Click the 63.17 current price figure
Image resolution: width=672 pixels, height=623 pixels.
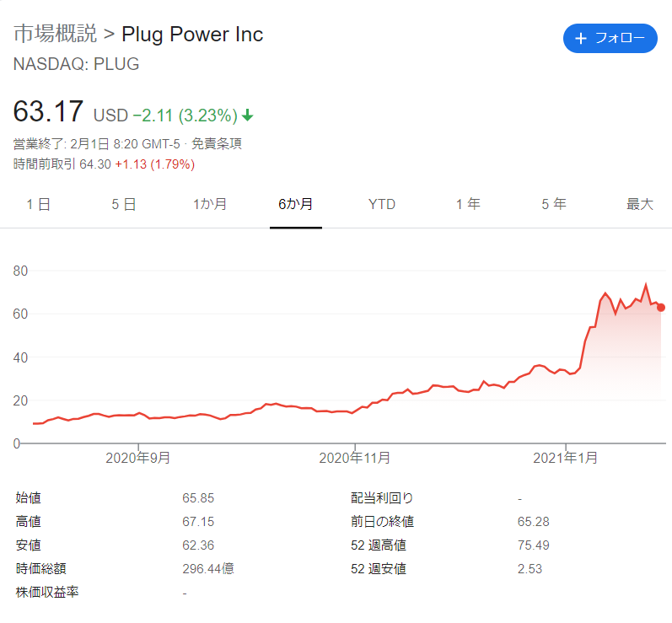click(x=49, y=112)
